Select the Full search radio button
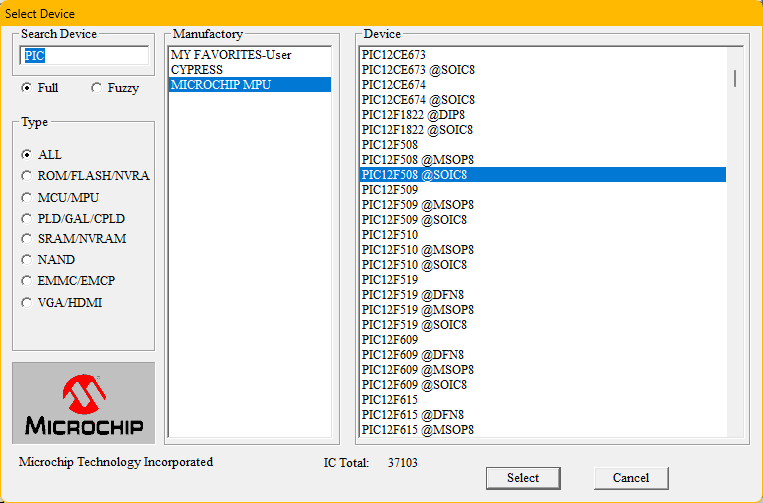 click(x=26, y=88)
